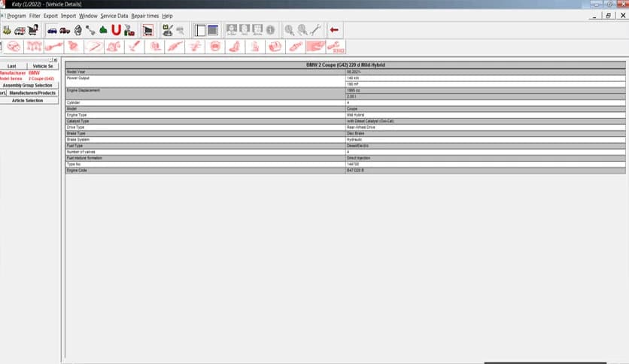Click the Power Output row label
The height and width of the screenshot is (364, 629).
tap(77, 78)
